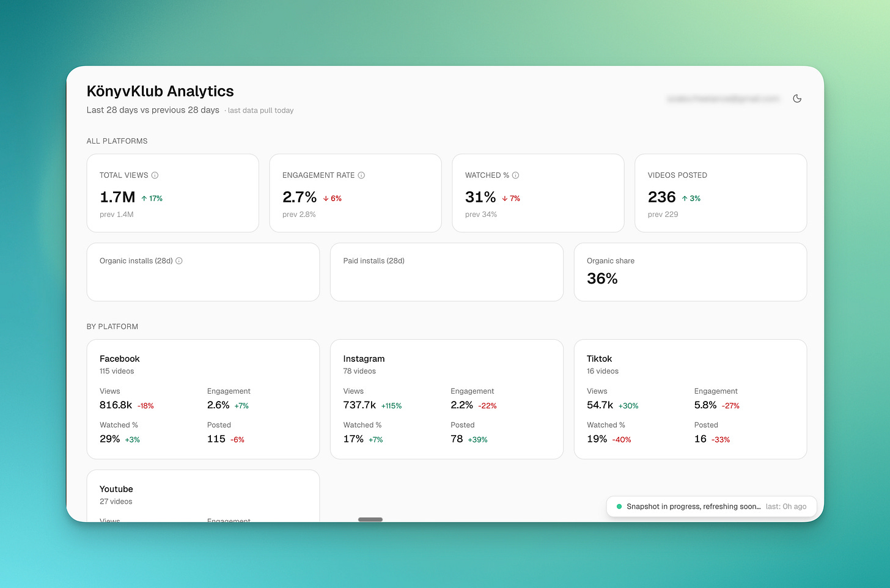
Task: Click the up arrow next to 17%
Action: pyautogui.click(x=144, y=199)
